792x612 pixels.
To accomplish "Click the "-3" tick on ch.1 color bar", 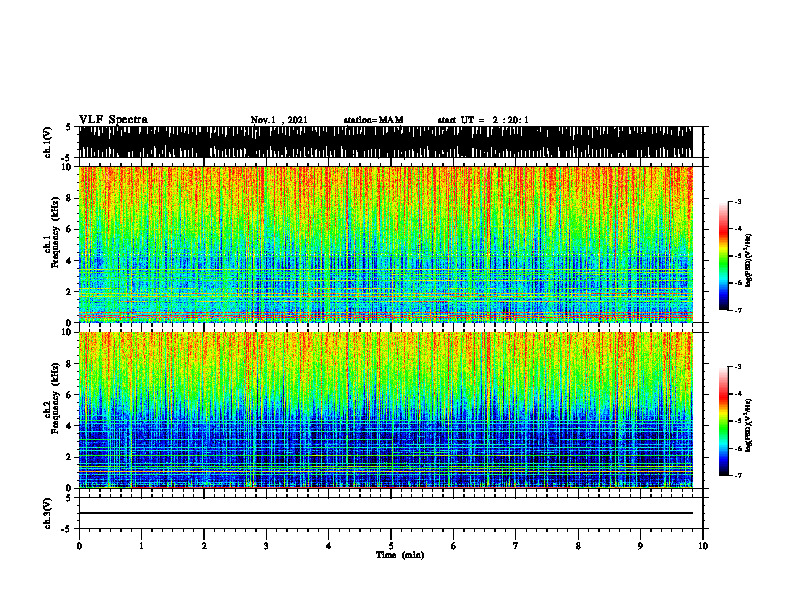I will 737,201.
